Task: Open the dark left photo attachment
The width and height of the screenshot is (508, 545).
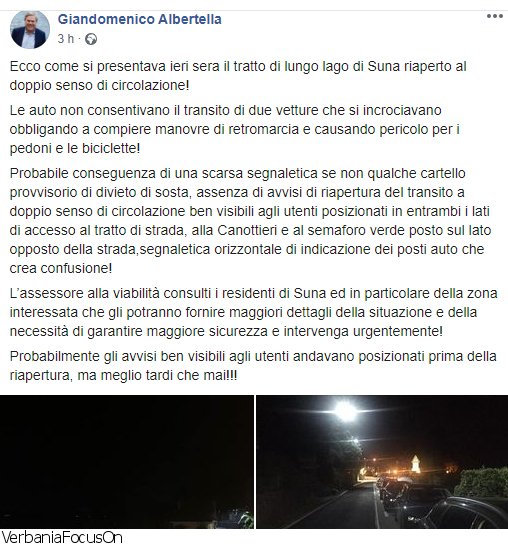Action: [127, 462]
